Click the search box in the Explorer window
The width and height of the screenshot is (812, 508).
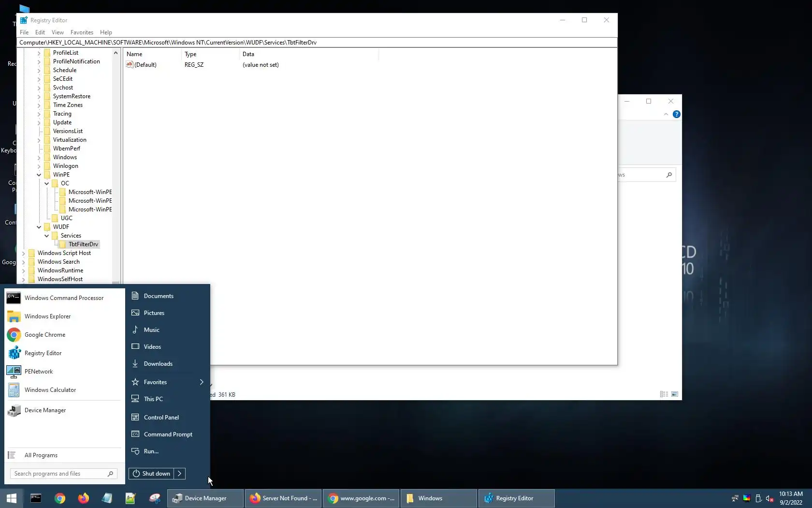pos(647,175)
